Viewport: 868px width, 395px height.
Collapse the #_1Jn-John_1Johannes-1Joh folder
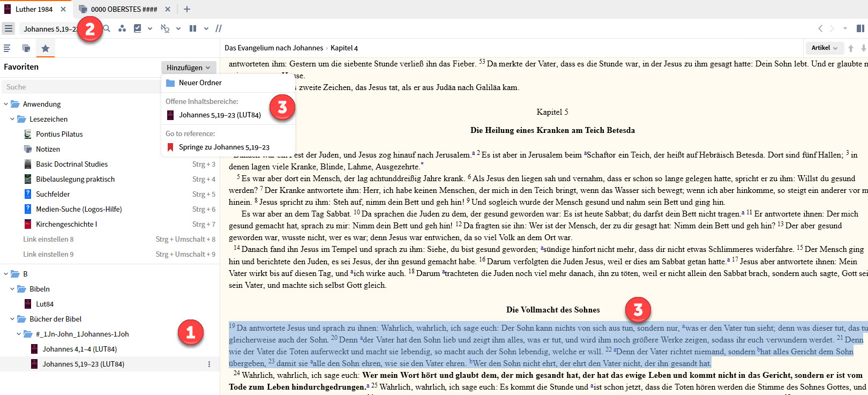[x=19, y=334]
